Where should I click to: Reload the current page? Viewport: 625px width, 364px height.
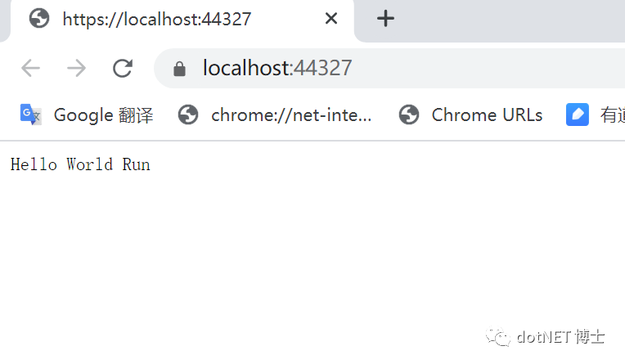(x=123, y=68)
